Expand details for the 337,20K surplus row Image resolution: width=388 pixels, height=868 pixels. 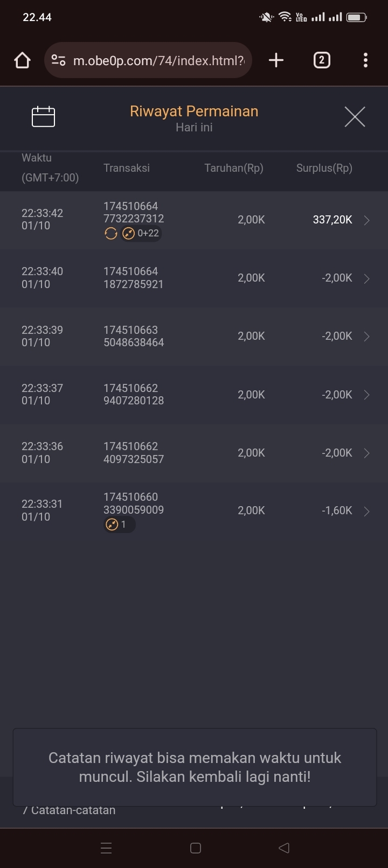click(x=366, y=220)
